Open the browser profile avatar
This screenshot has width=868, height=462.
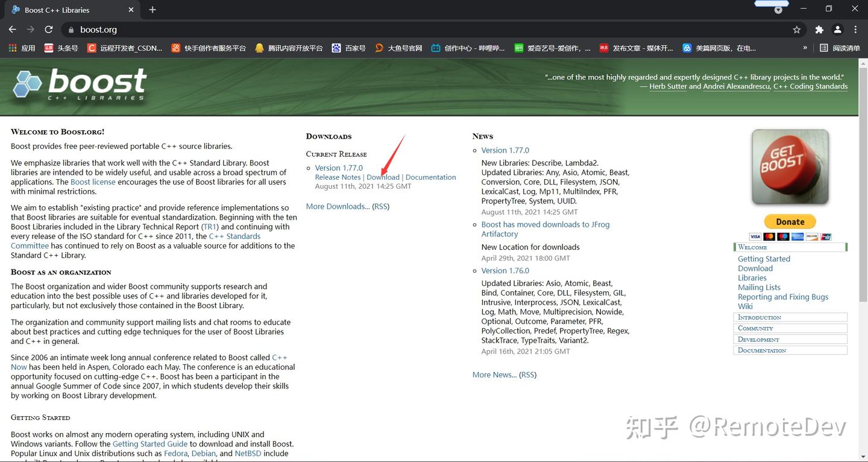click(x=837, y=29)
